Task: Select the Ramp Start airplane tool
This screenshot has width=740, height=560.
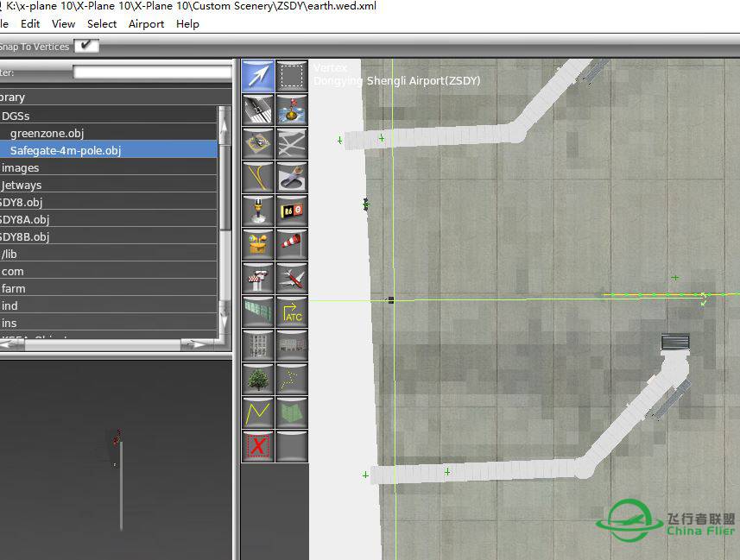Action: click(292, 278)
